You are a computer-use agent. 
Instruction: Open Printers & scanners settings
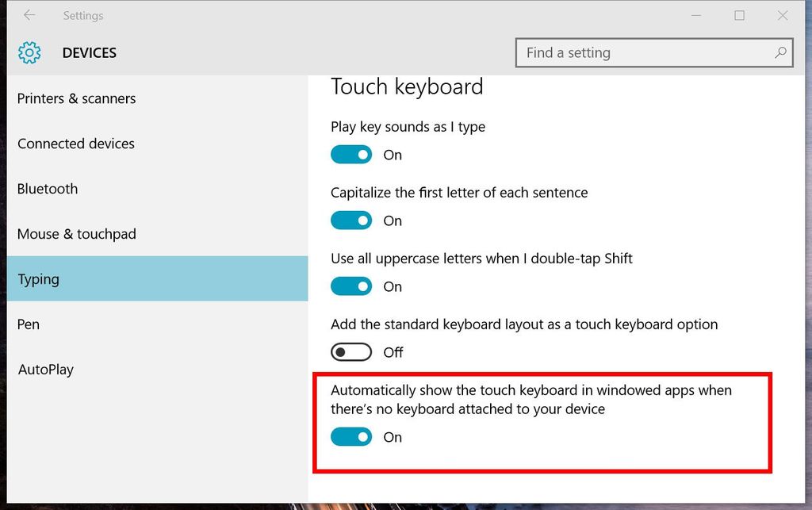tap(76, 98)
